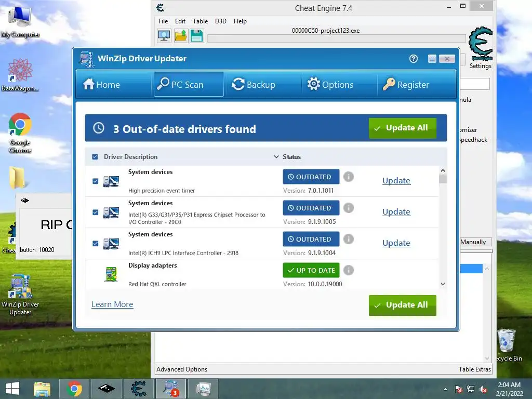Image resolution: width=532 pixels, height=399 pixels.
Task: Click Update link for High precision event timer
Action: [x=396, y=180]
